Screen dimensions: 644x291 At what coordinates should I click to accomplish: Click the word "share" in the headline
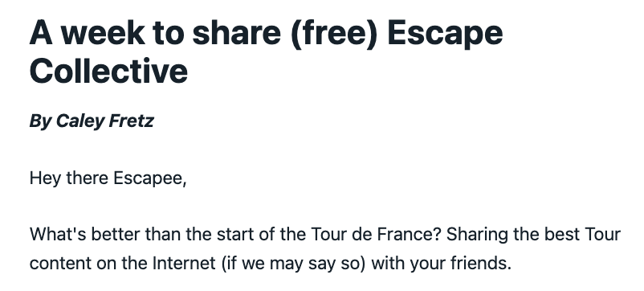point(236,33)
